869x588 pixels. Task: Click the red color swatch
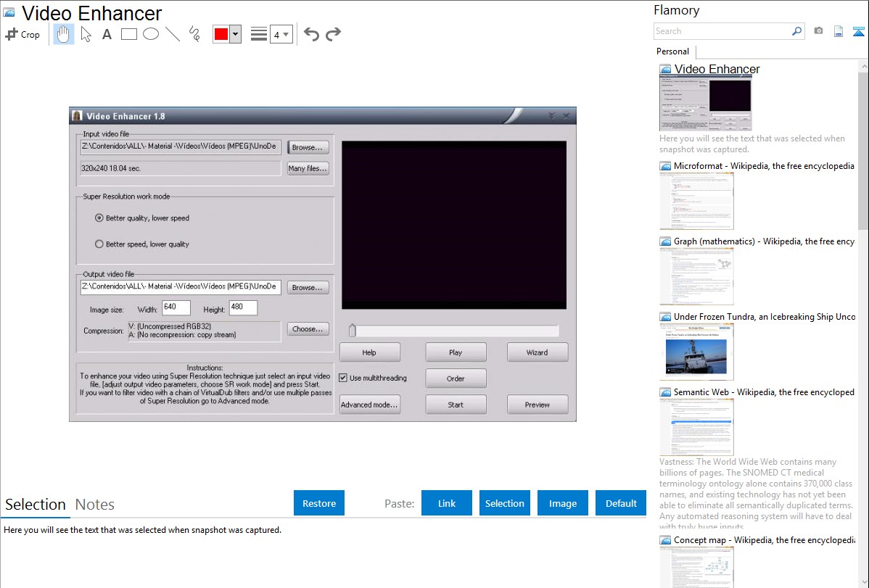[x=221, y=34]
